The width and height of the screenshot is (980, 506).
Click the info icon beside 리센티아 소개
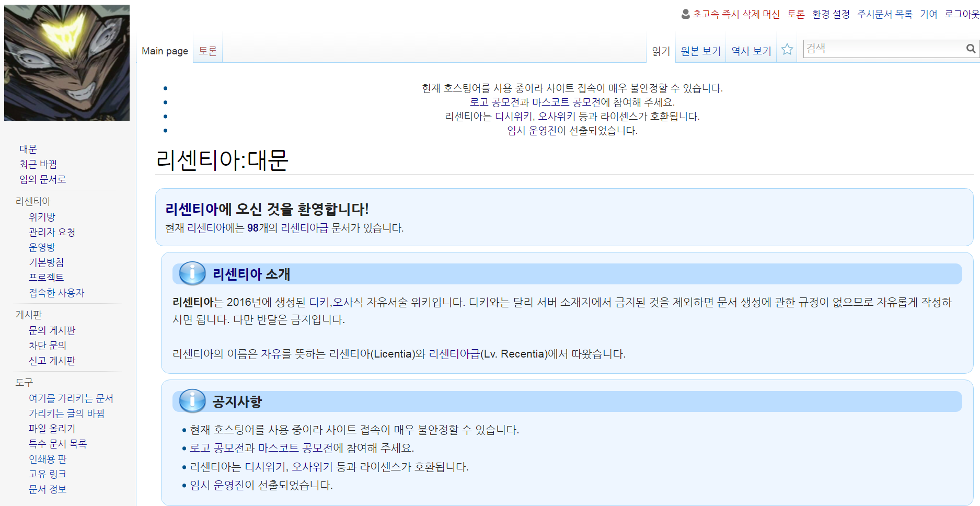[x=192, y=273]
